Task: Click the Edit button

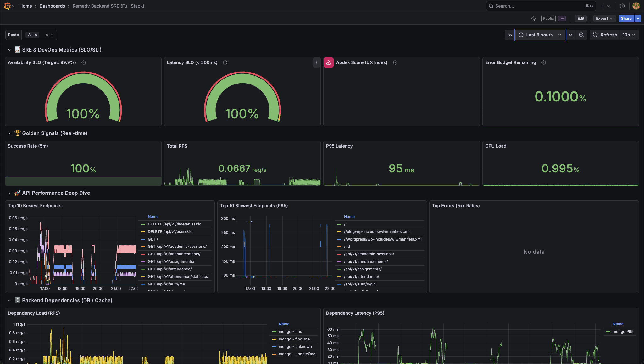Action: point(580,19)
